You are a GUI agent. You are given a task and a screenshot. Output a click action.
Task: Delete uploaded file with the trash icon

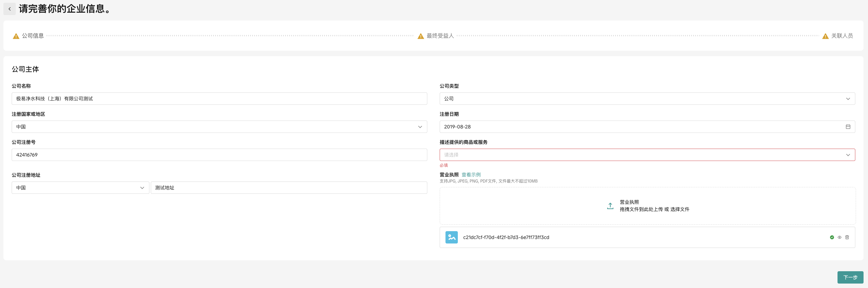tap(847, 237)
